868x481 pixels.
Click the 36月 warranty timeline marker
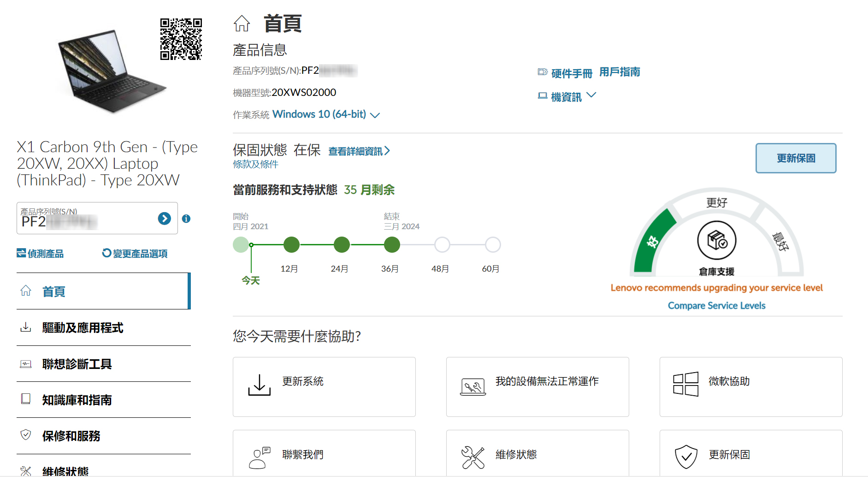(x=392, y=245)
